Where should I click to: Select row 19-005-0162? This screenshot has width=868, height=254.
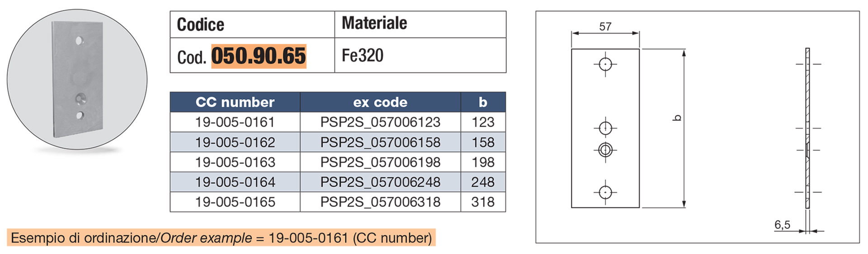(x=338, y=142)
